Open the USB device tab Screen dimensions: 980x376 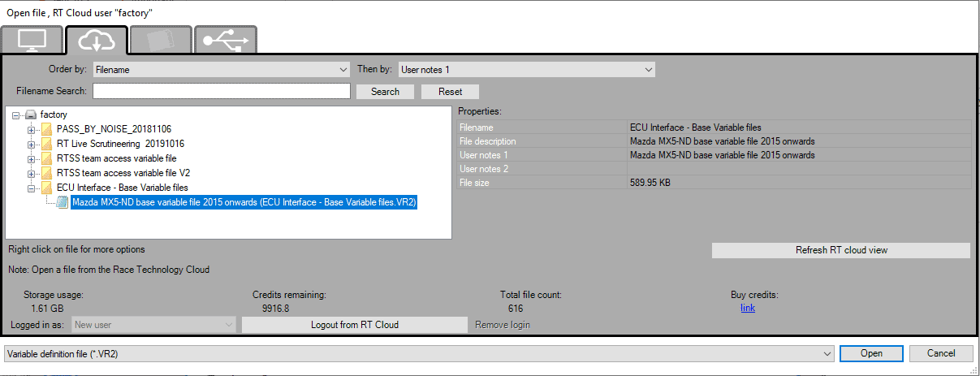(225, 40)
